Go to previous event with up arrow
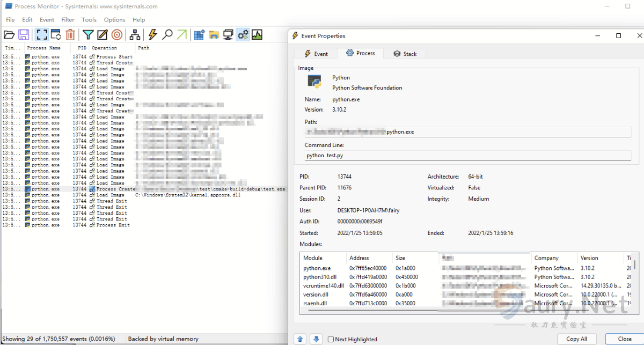The image size is (644, 345). click(x=301, y=339)
